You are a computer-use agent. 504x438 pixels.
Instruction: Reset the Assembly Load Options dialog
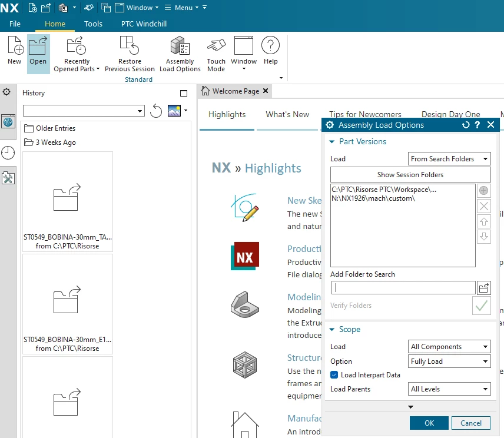click(x=466, y=125)
